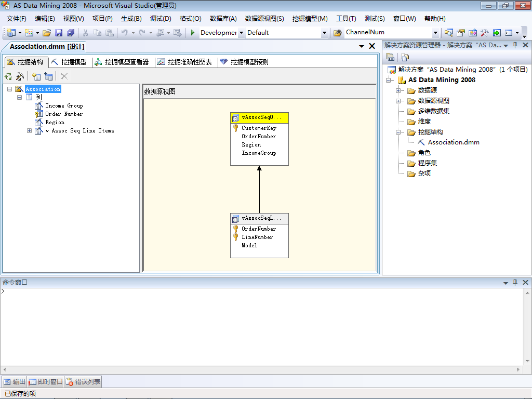Switch to the 挖掘模型查看器 tab
Viewport: 532px width, 399px height.
(x=122, y=62)
